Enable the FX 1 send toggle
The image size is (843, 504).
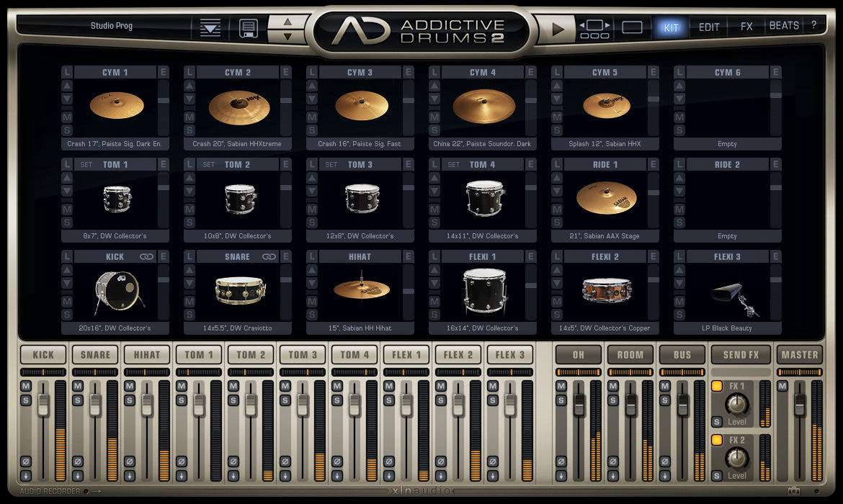(x=717, y=386)
